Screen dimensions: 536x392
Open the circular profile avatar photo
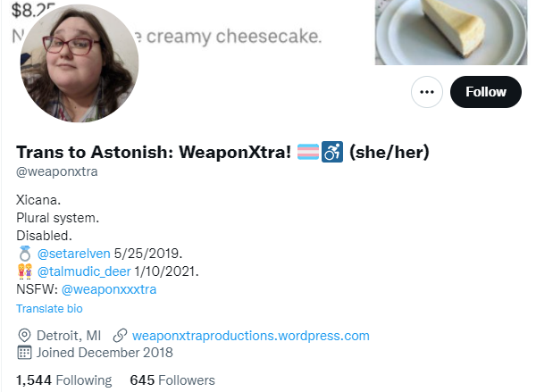point(80,63)
